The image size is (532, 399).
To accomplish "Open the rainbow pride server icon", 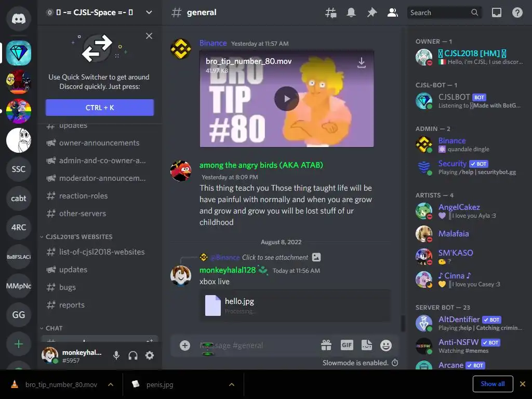I will (19, 111).
